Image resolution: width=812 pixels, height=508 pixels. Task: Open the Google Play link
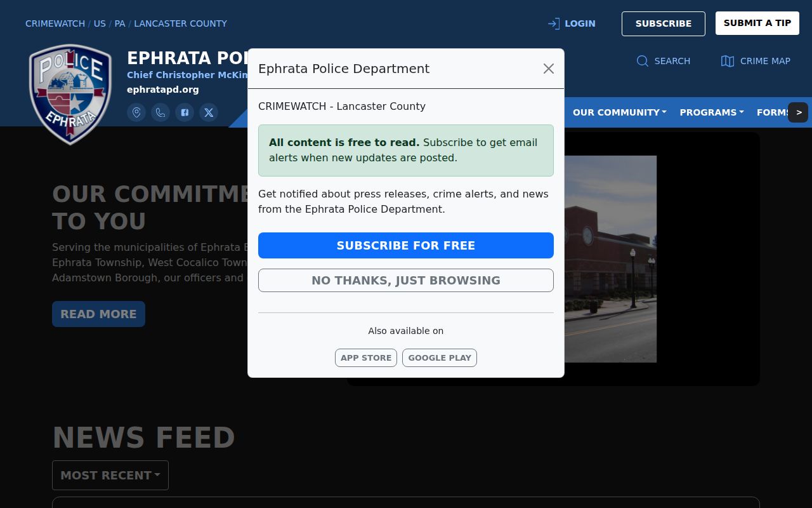(x=440, y=358)
